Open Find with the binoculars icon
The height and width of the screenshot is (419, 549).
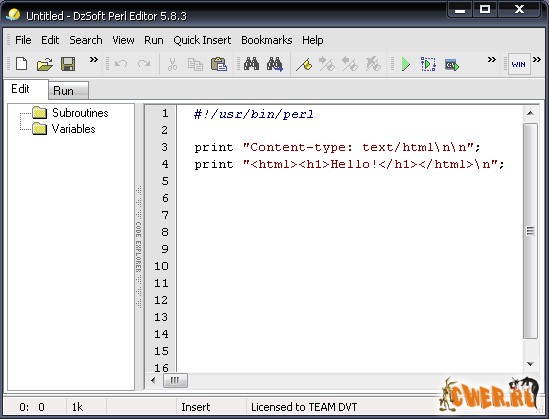pyautogui.click(x=251, y=64)
